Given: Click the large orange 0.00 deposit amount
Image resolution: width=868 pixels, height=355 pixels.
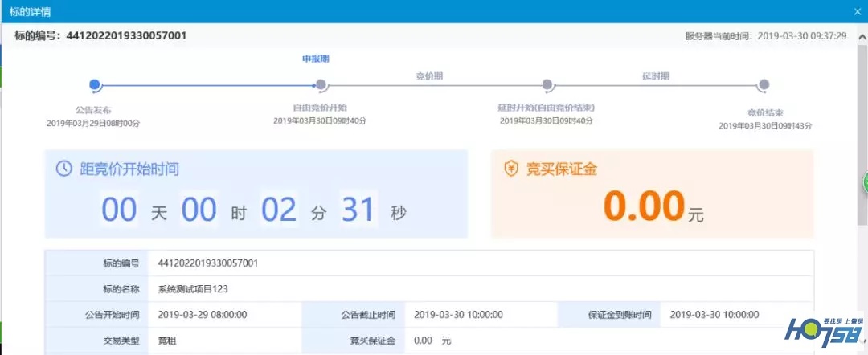Looking at the screenshot, I should [x=645, y=206].
